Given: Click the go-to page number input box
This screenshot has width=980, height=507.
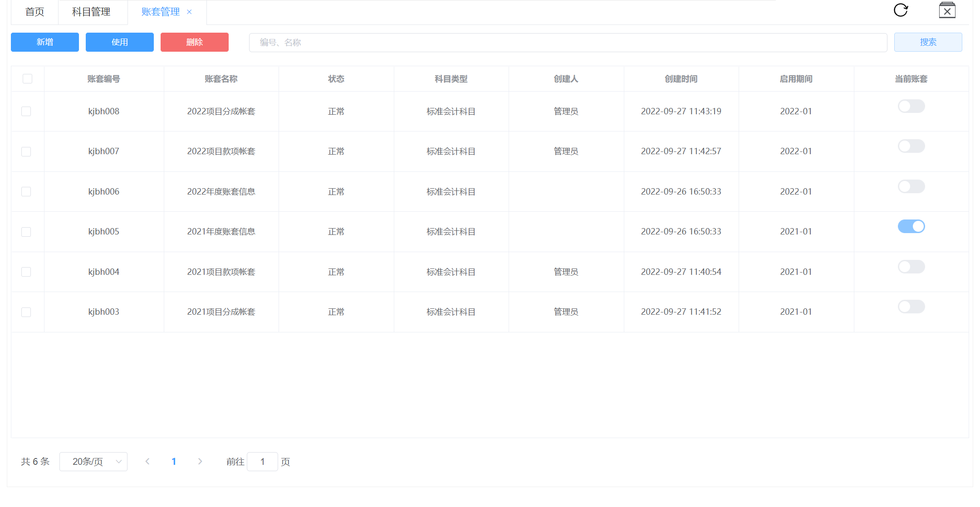Looking at the screenshot, I should click(262, 462).
